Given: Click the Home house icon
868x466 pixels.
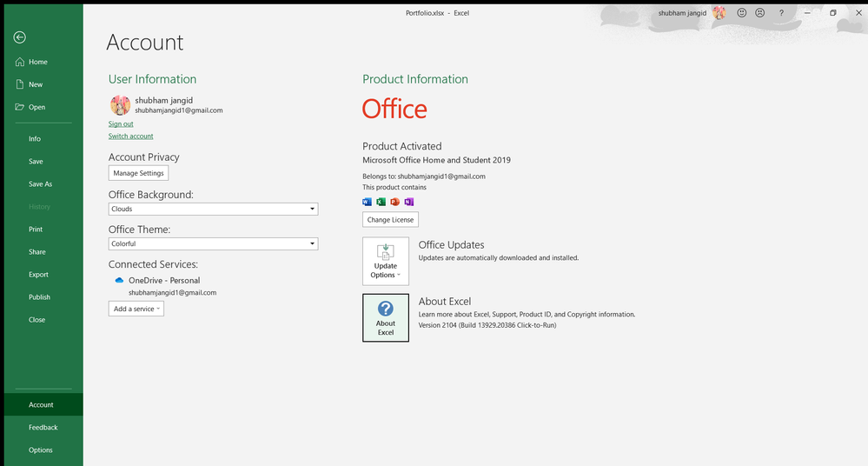Looking at the screenshot, I should coord(20,62).
